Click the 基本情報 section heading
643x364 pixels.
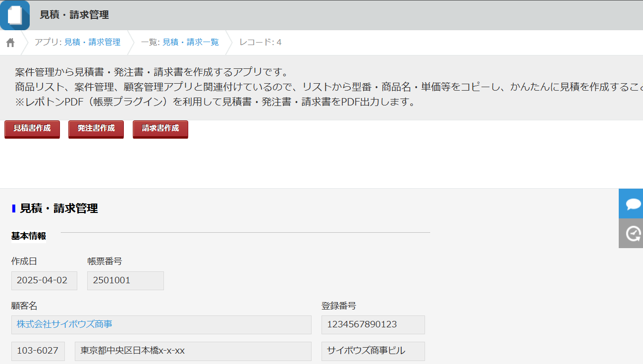29,236
